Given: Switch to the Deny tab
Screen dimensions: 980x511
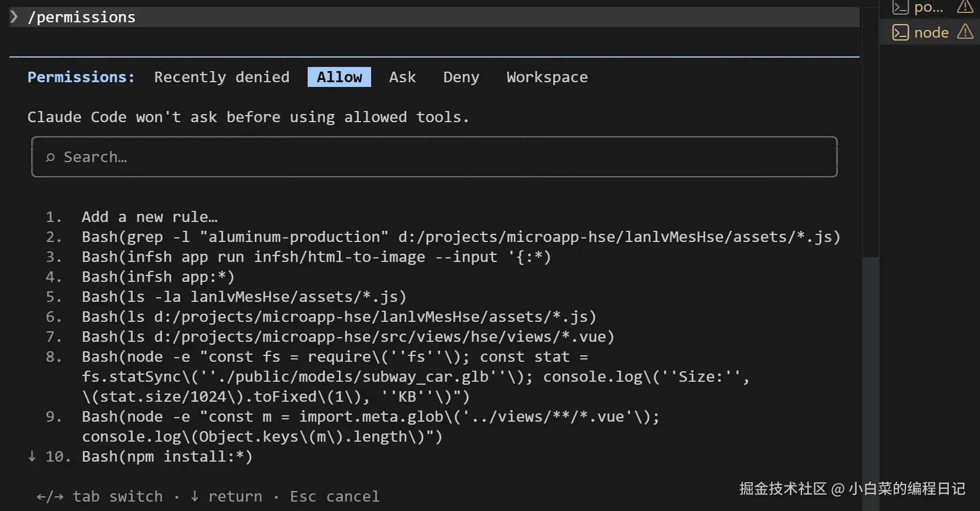Looking at the screenshot, I should tap(461, 77).
